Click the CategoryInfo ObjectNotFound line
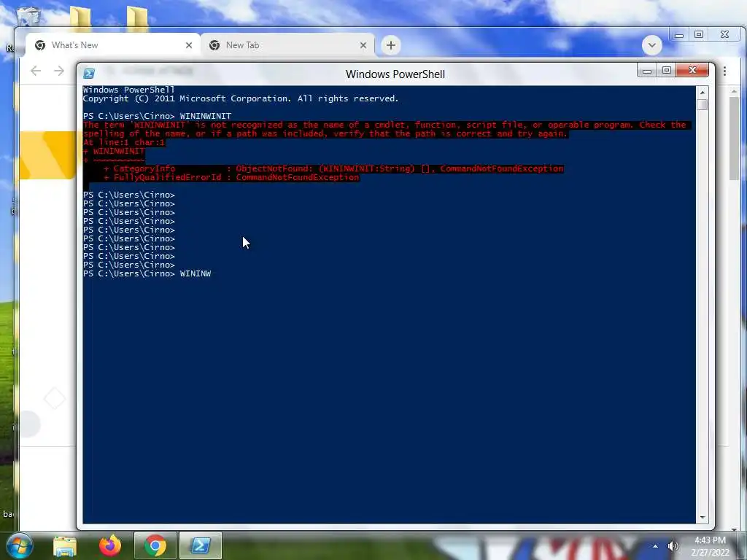 (333, 168)
